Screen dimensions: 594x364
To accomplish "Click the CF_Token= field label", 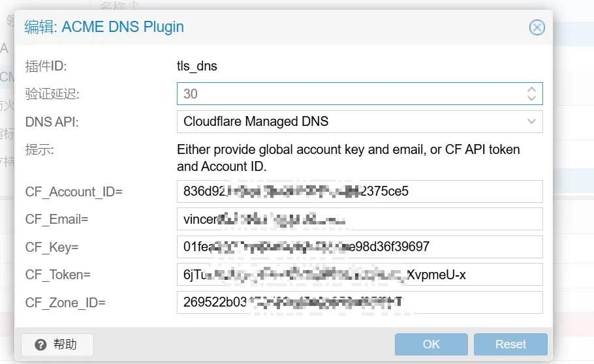I will 57,275.
